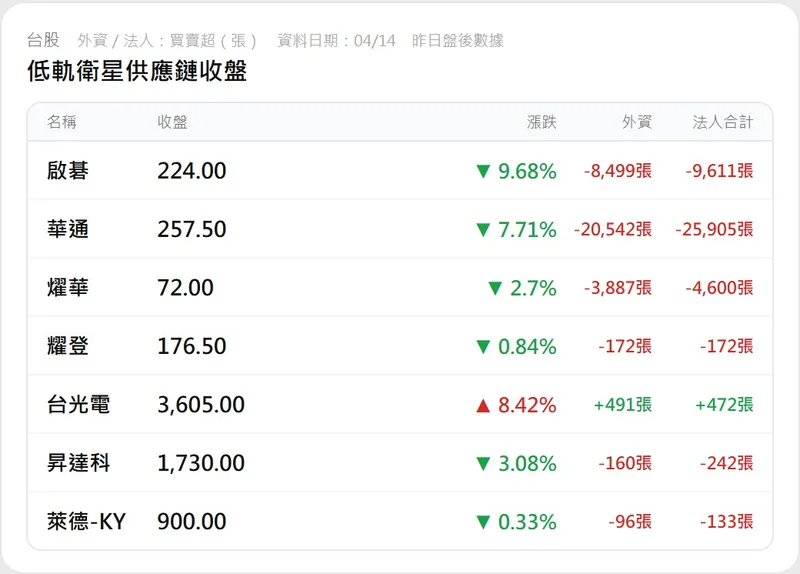800x574 pixels.
Task: Sort by the 漲跌 column header
Action: (x=542, y=122)
